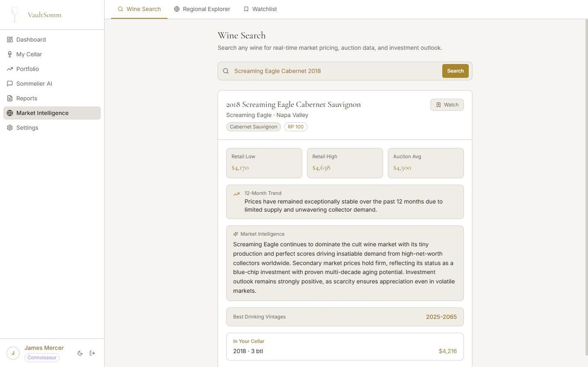This screenshot has height=367, width=588.
Task: Focus the wine search input field
Action: (x=336, y=71)
